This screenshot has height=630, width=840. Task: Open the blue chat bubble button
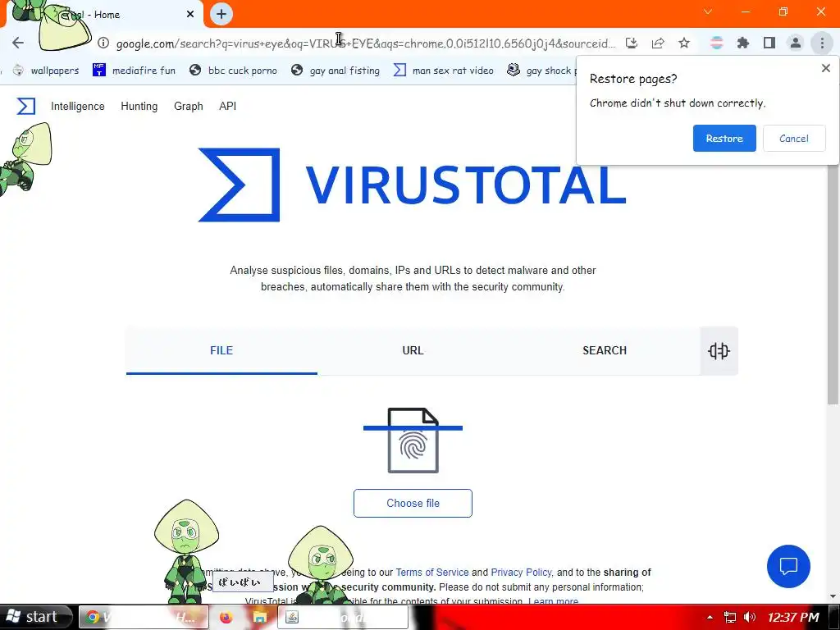788,566
